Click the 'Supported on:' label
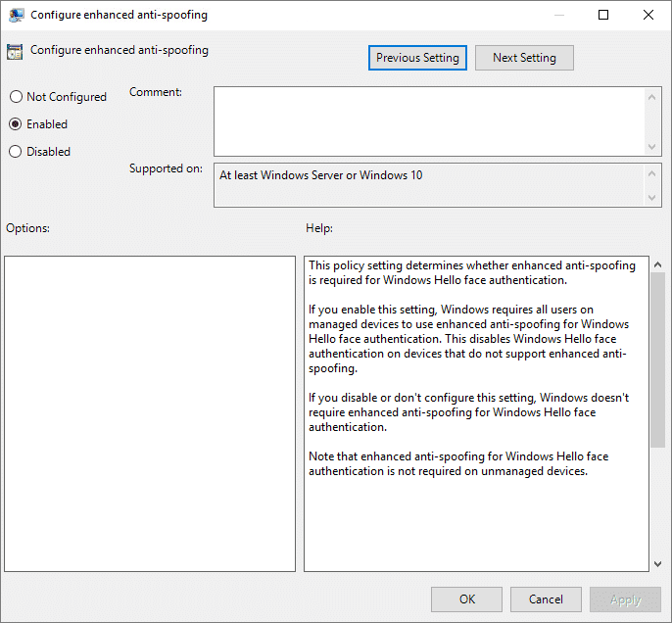The width and height of the screenshot is (672, 623). pyautogui.click(x=166, y=168)
